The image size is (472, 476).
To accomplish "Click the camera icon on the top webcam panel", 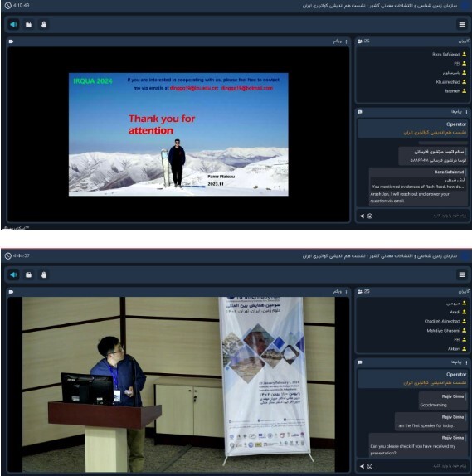I will [12, 41].
